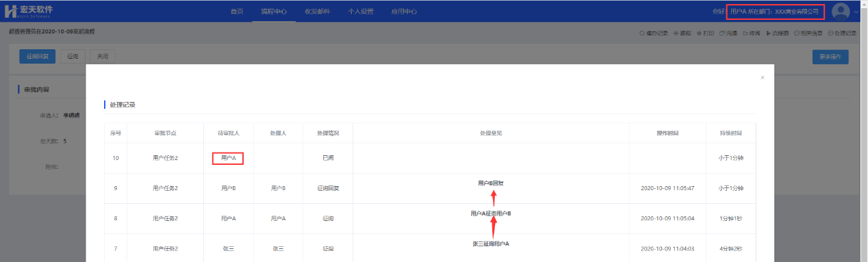
Task: Open the 流程图 flowchart icon
Action: pos(768,33)
